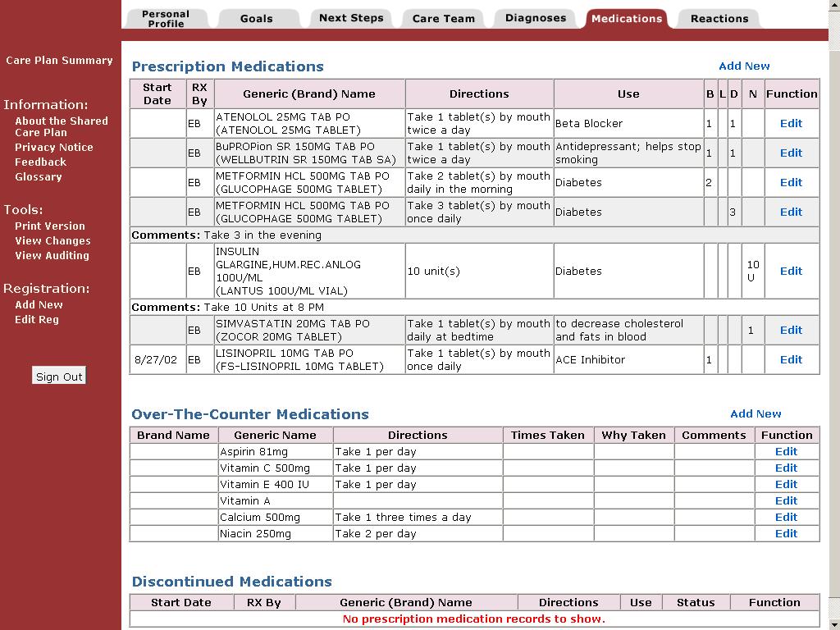Edit the Niacin 250mg entry
Screen dimensions: 840x630
(786, 533)
